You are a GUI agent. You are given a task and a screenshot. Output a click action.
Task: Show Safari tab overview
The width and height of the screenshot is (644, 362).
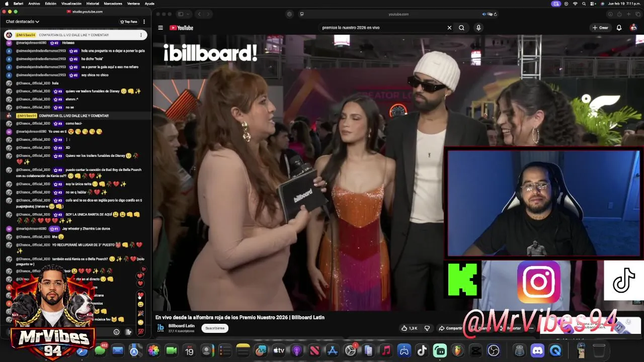(637, 14)
